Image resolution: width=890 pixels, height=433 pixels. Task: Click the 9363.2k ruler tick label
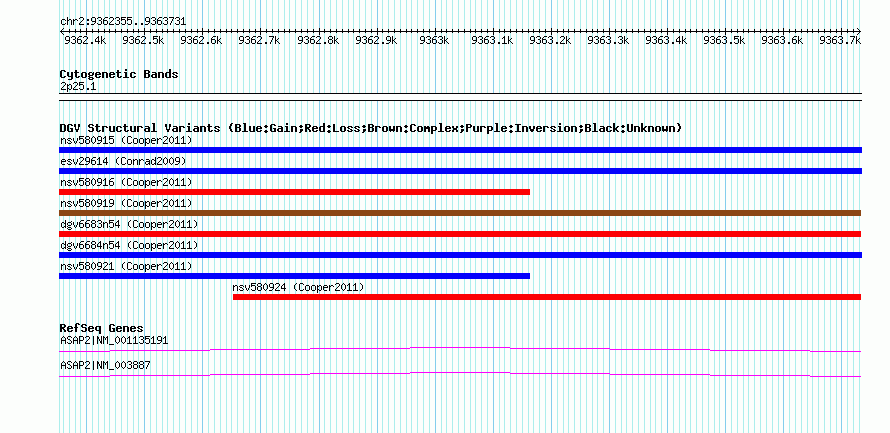click(551, 40)
